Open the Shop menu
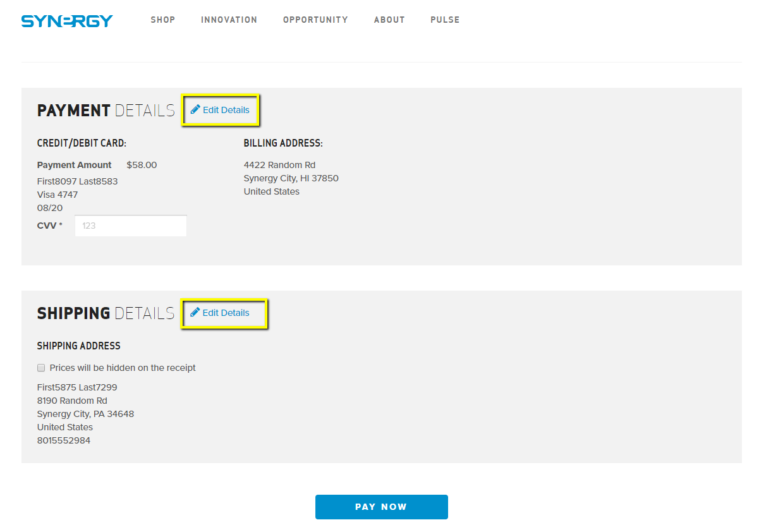The height and width of the screenshot is (532, 766). point(163,20)
